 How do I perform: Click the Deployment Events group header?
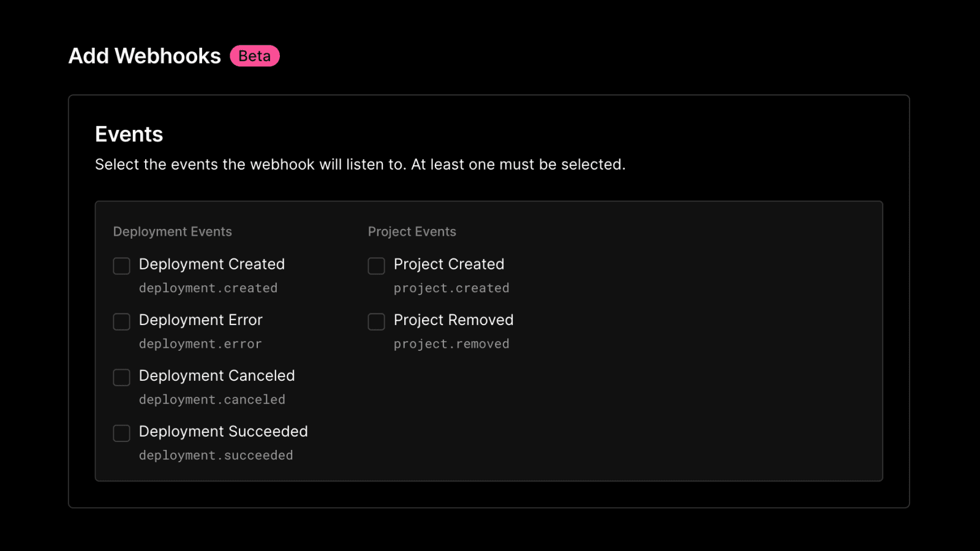pyautogui.click(x=173, y=232)
